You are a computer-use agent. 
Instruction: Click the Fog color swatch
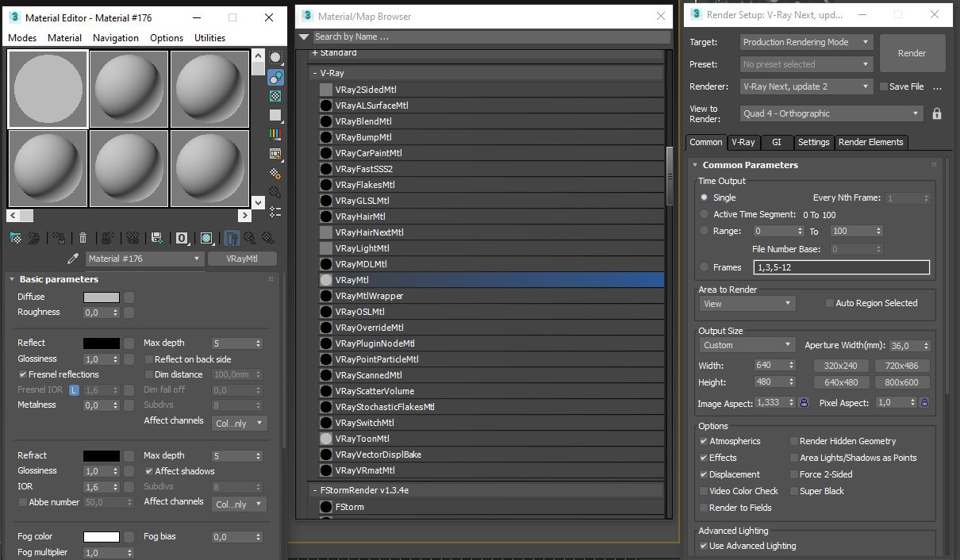102,537
